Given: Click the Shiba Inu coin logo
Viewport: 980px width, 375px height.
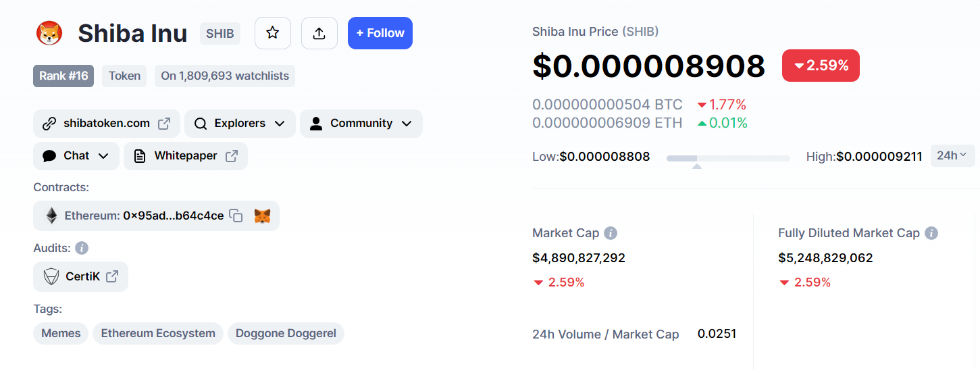Looking at the screenshot, I should point(49,33).
